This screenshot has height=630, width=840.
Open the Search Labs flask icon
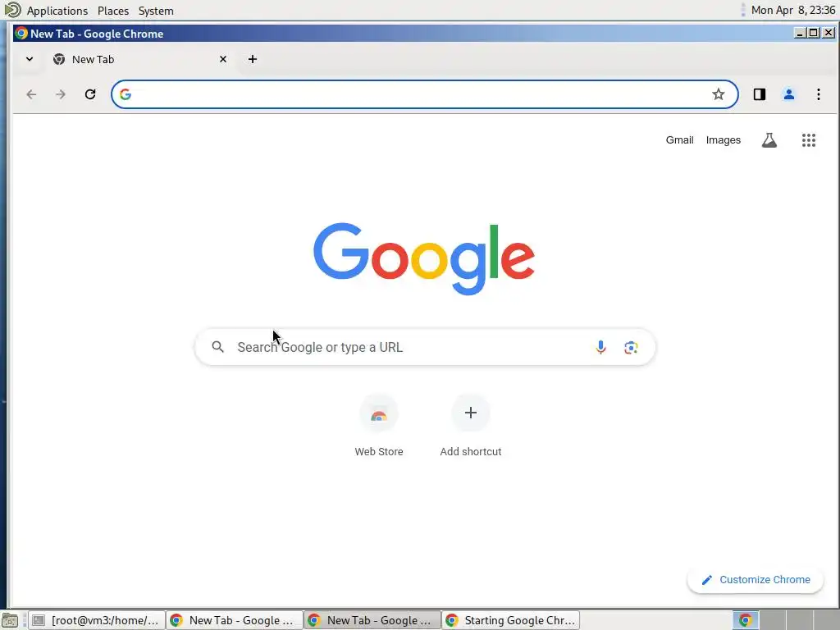(x=769, y=140)
